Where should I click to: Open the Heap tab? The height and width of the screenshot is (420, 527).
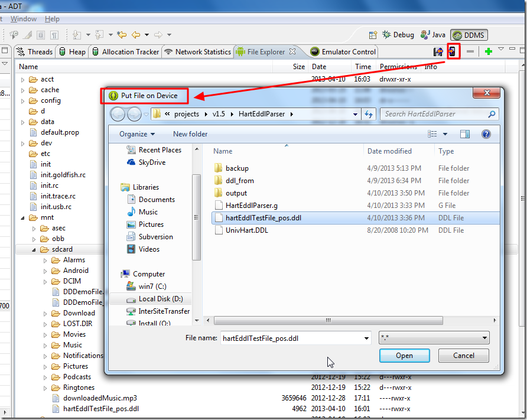[x=72, y=52]
